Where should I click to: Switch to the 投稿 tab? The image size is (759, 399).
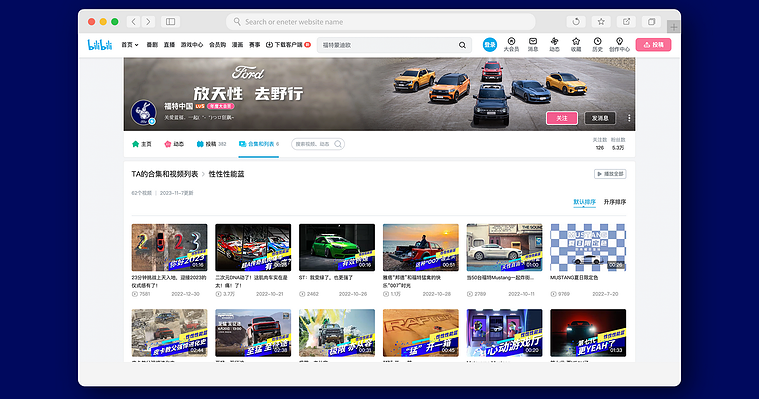(x=211, y=144)
